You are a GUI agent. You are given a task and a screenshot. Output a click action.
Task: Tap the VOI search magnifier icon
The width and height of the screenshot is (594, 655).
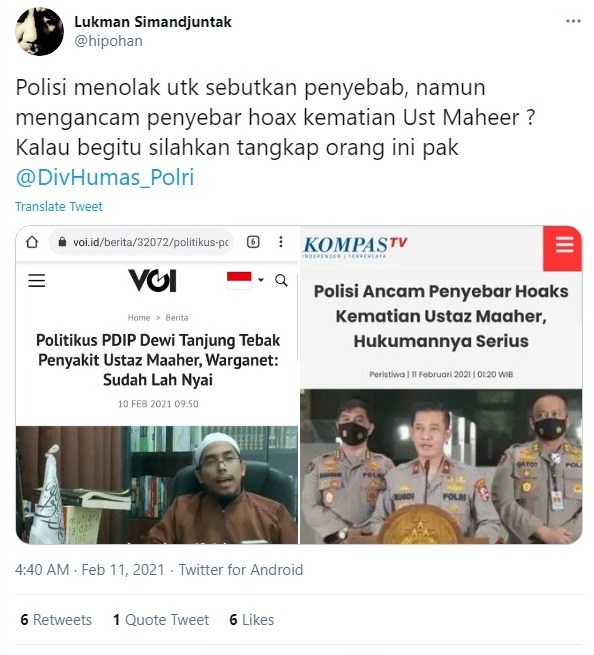pos(281,280)
